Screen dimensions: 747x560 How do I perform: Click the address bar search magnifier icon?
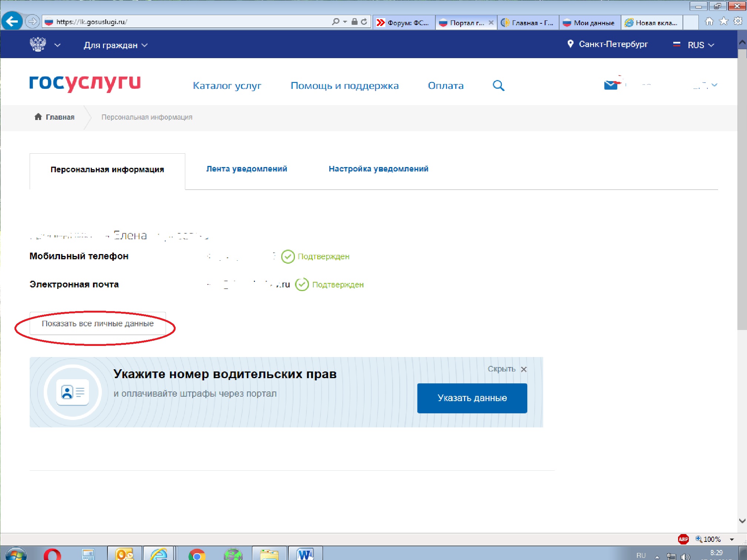[x=336, y=21]
